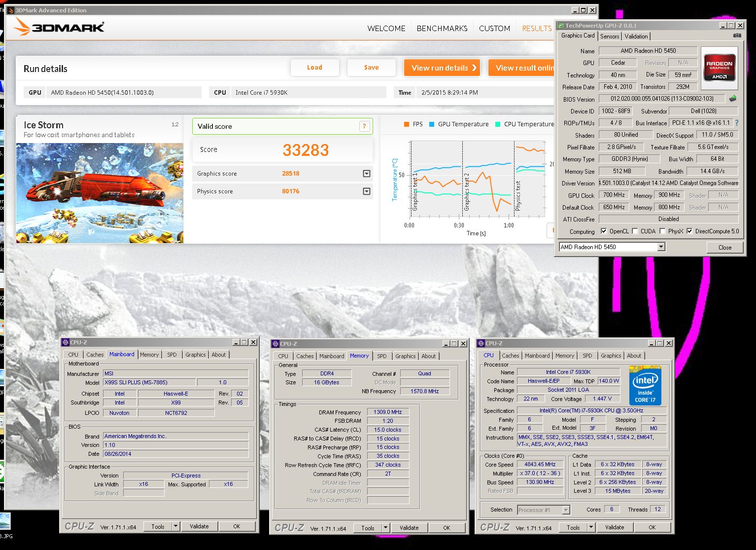Click OK in Memory CPU-Z window

(447, 528)
